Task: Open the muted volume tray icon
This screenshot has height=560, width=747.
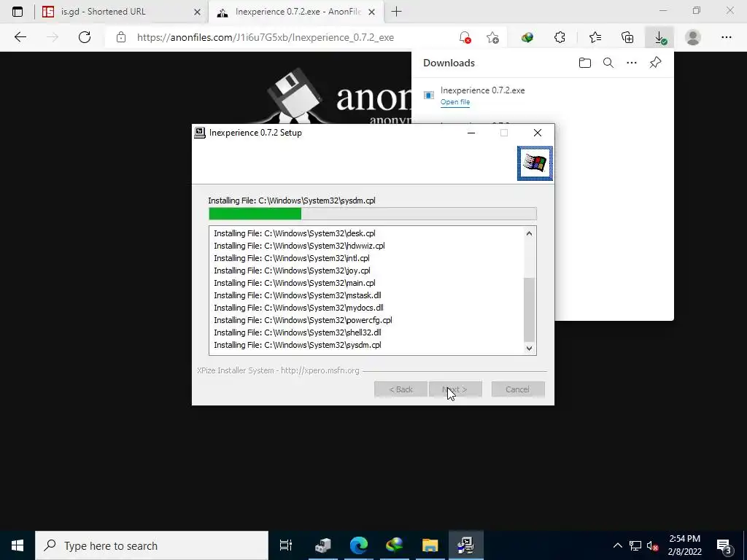Action: click(x=653, y=545)
